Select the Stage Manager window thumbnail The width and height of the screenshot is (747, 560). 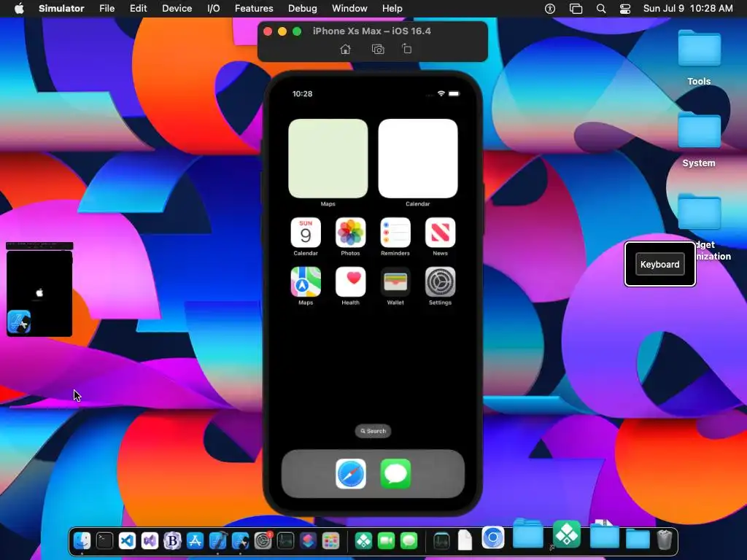click(39, 289)
